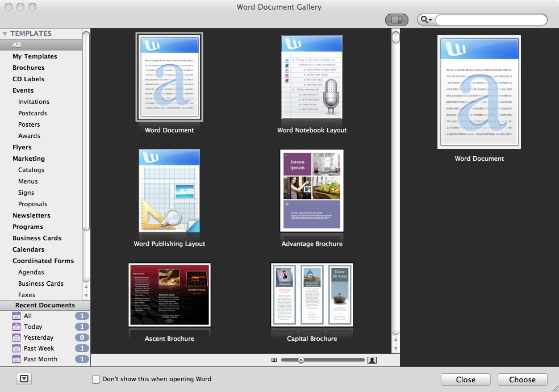Open Programs category

tap(28, 227)
